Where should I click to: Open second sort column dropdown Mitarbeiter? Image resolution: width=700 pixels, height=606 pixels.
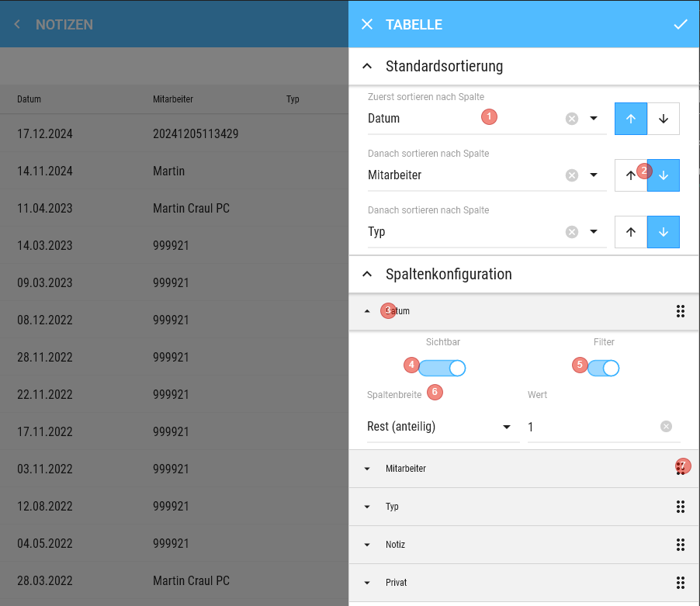[594, 175]
